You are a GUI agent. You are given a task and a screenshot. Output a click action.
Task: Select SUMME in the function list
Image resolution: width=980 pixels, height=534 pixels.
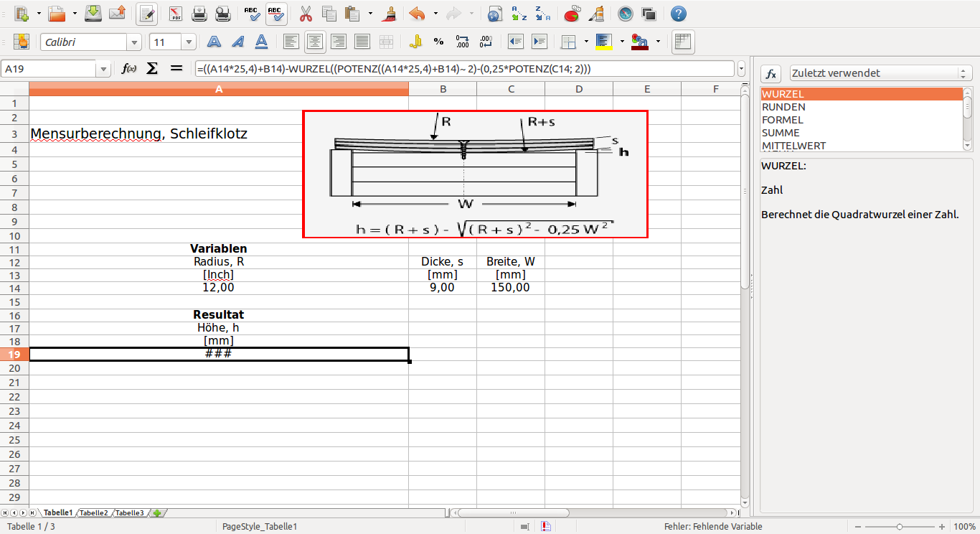tap(861, 133)
